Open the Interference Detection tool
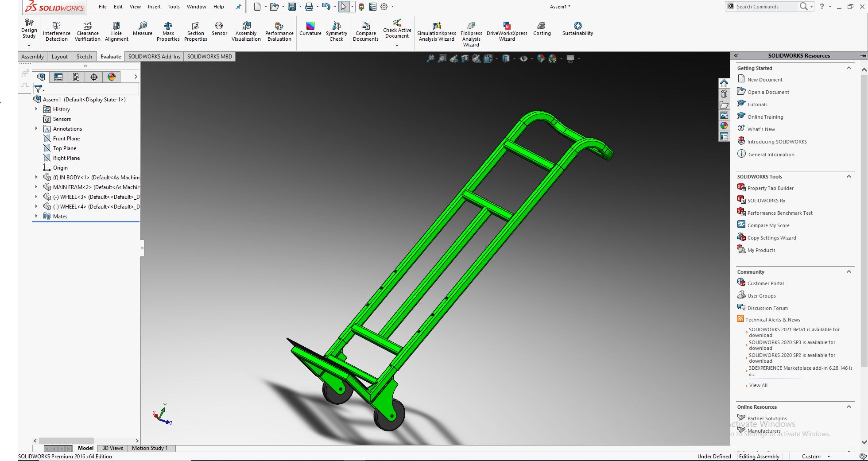 pyautogui.click(x=57, y=31)
